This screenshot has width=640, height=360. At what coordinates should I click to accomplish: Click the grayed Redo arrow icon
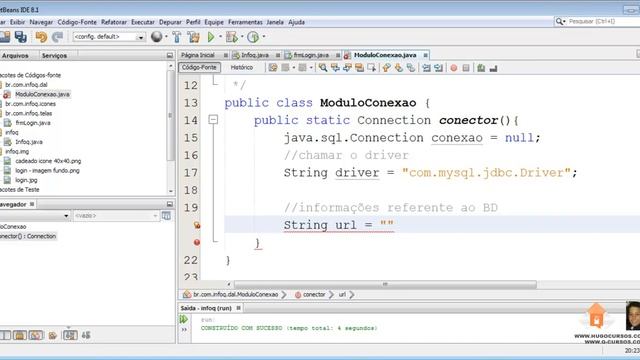click(57, 37)
